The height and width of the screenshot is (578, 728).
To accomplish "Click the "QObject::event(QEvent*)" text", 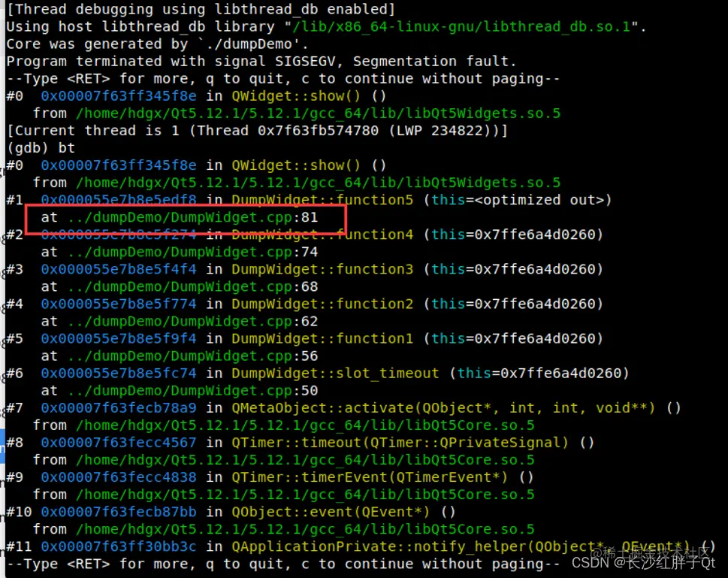I will point(331,512).
